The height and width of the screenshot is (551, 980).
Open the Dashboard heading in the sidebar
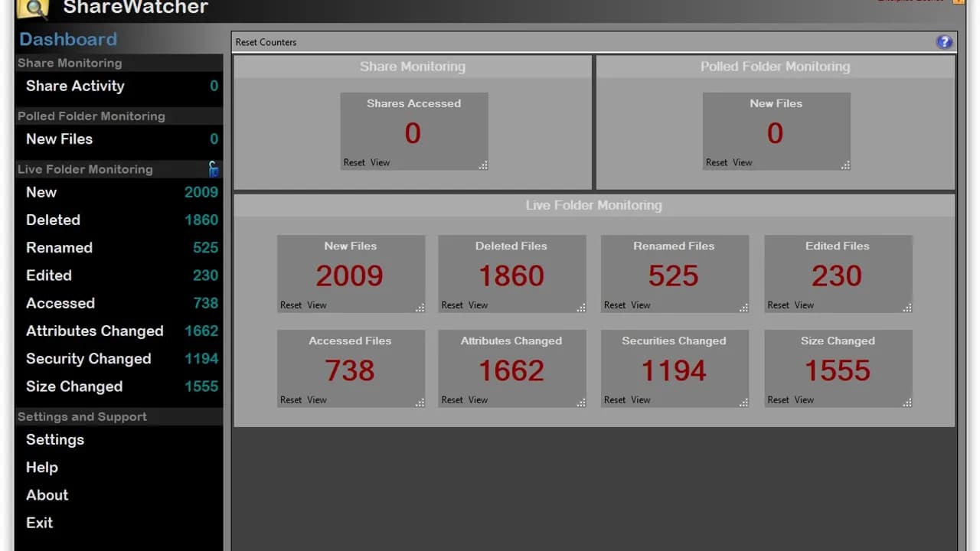[68, 40]
